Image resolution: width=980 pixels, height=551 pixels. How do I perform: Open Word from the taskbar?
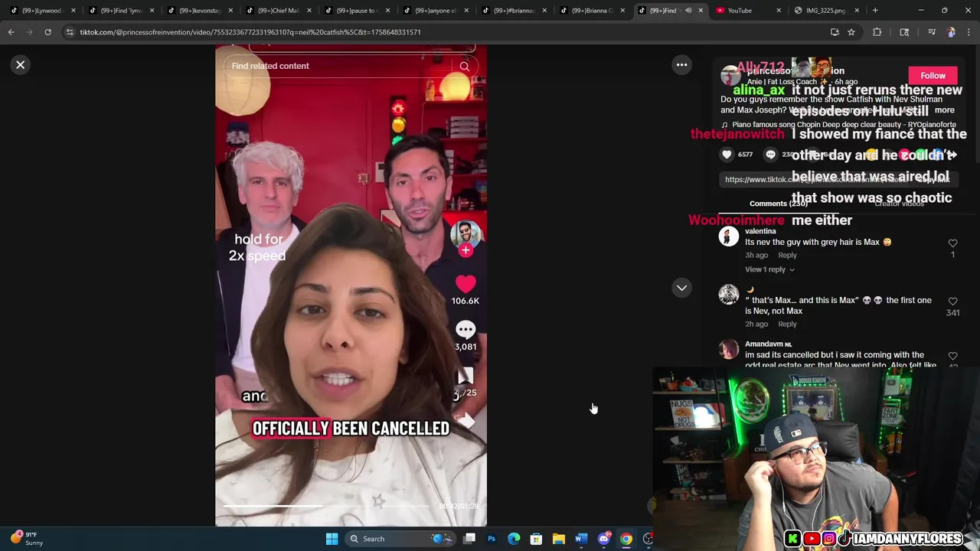(581, 539)
